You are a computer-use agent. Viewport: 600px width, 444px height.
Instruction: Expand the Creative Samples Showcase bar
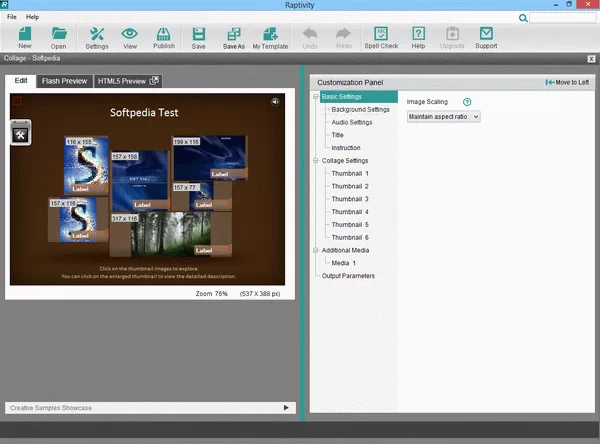[287, 408]
